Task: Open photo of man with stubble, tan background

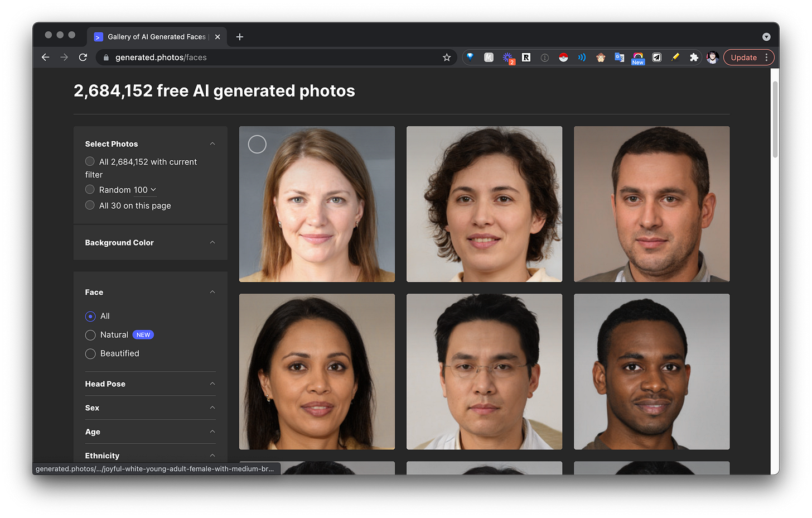Action: pos(651,204)
